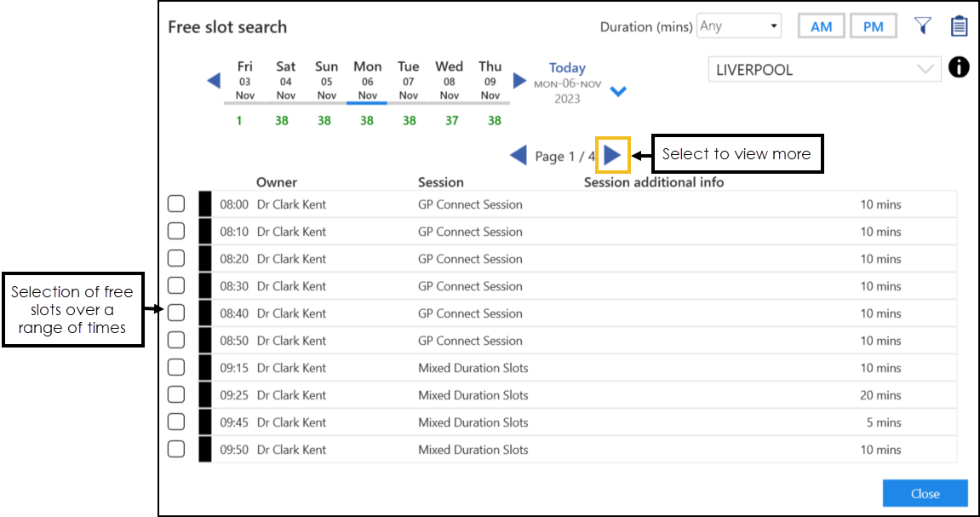Open the LIVERPOOL location dropdown
The image size is (980, 517).
(824, 70)
